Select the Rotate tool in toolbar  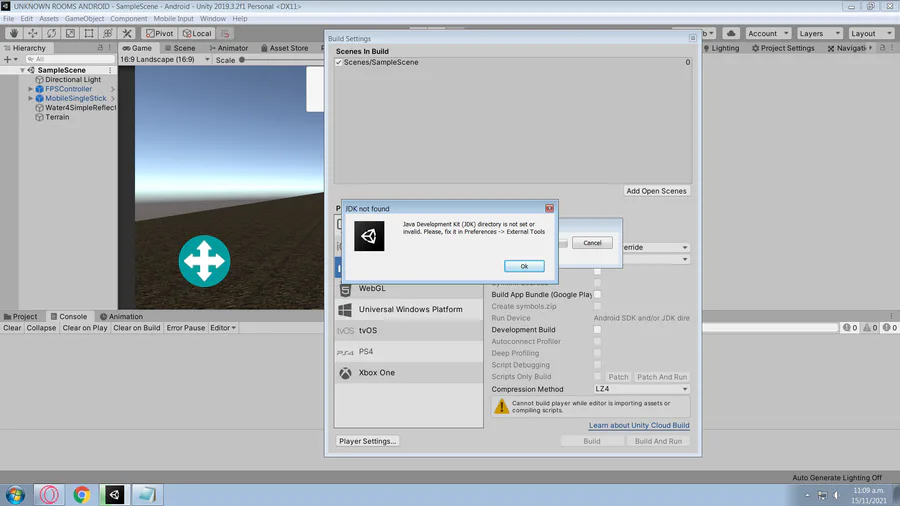click(x=52, y=33)
